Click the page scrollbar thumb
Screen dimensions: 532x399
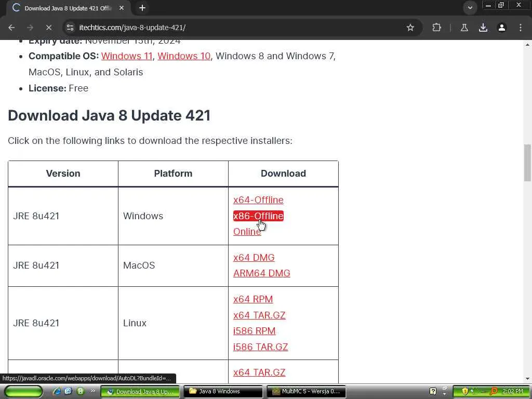click(x=528, y=163)
